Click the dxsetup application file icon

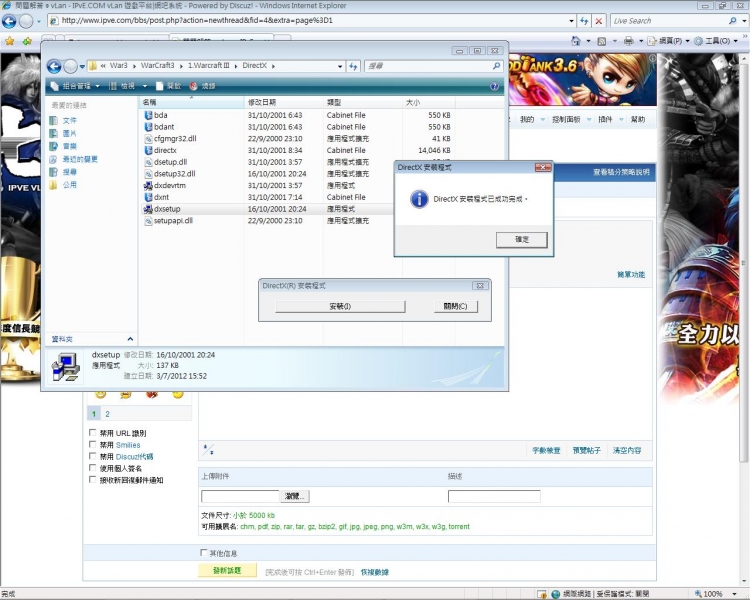147,209
